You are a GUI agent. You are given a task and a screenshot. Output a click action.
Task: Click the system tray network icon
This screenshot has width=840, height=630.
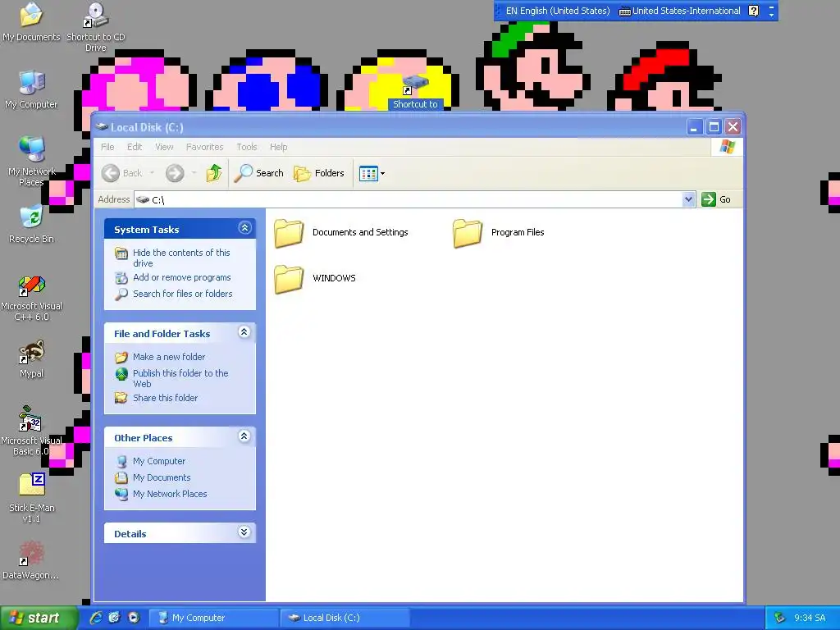[779, 618]
